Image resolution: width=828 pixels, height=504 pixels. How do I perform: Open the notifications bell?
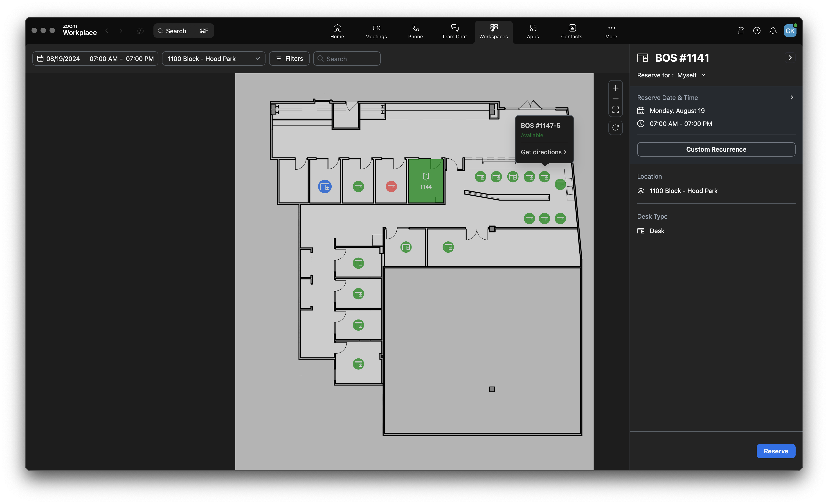(x=773, y=31)
